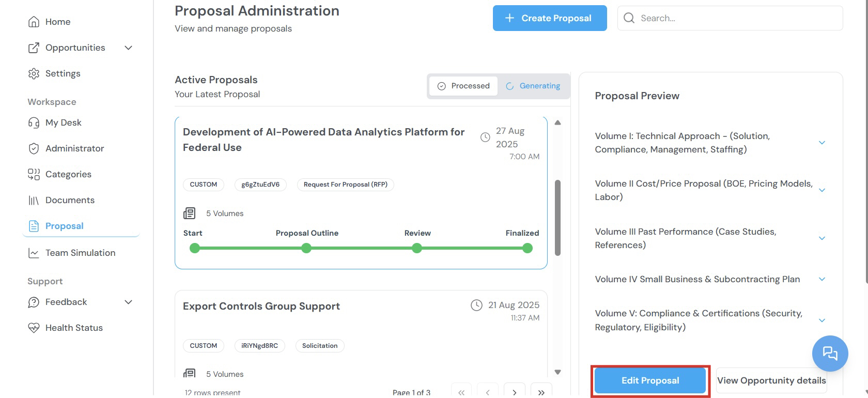Click the Finalized progress step dot
Viewport: 868px width, 398px height.
pyautogui.click(x=527, y=249)
